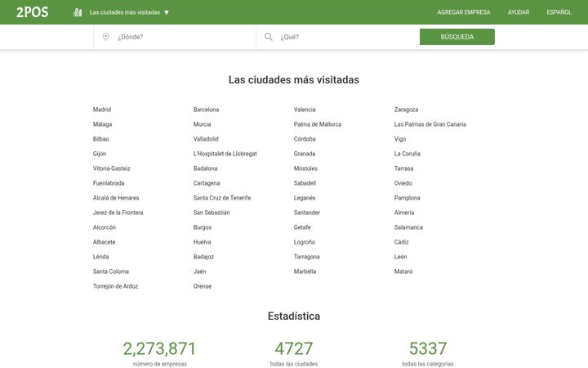Open the Leganés city link
Screen dimensions: 588x368
(x=305, y=198)
